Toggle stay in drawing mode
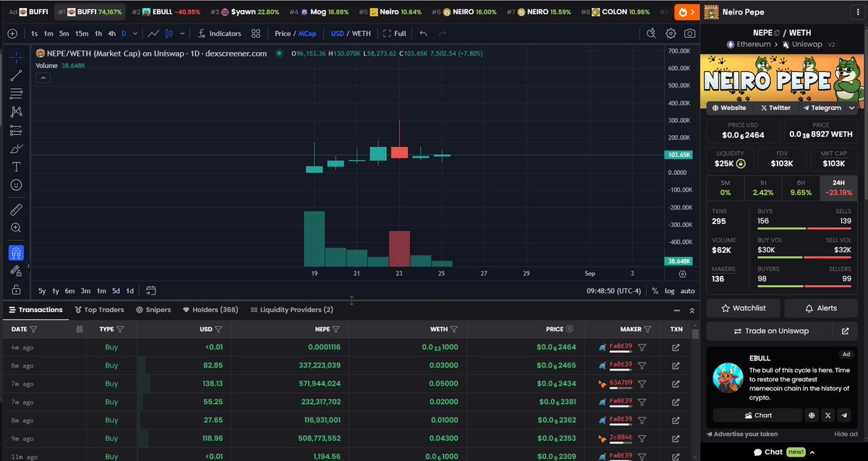This screenshot has width=868, height=461. [x=16, y=271]
